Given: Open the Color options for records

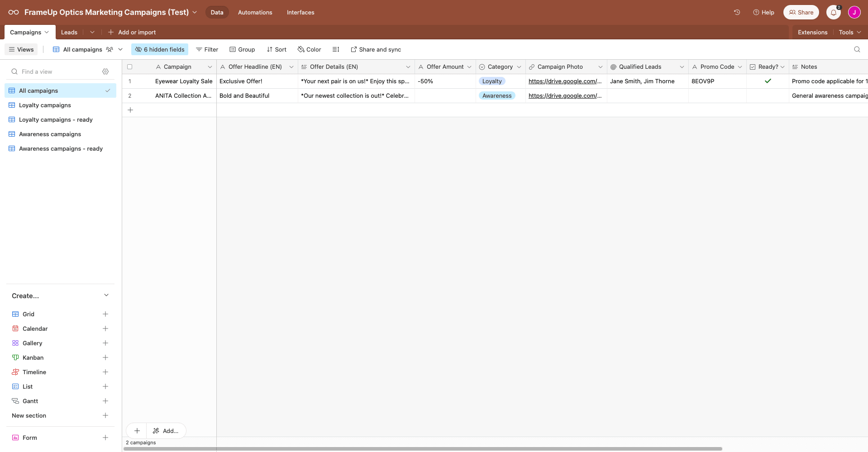Looking at the screenshot, I should pos(309,49).
